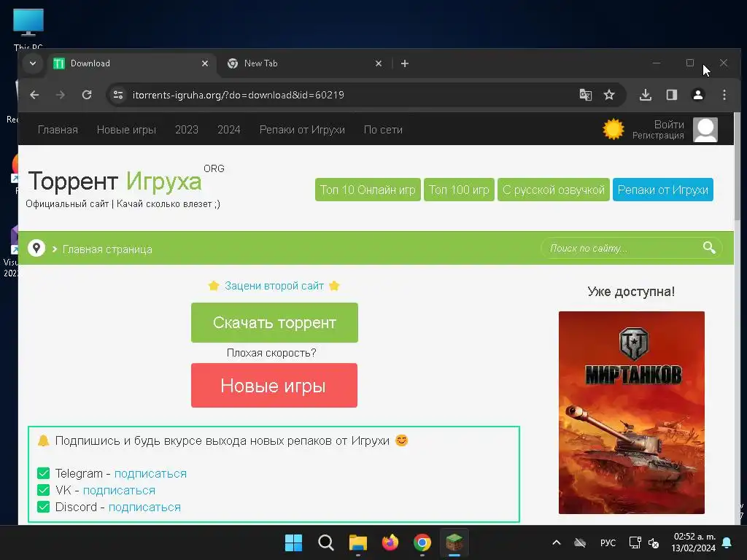Click the Translate page icon
Image resolution: width=747 pixels, height=560 pixels.
pyautogui.click(x=586, y=95)
